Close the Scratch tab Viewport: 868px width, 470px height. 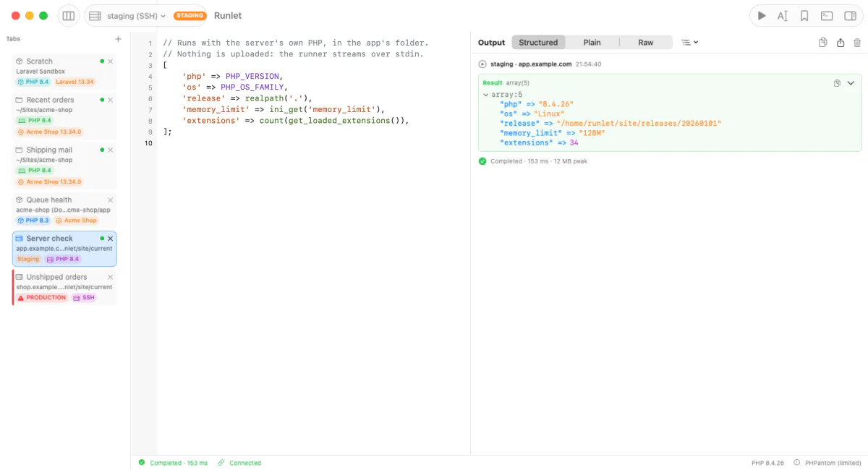pos(111,61)
